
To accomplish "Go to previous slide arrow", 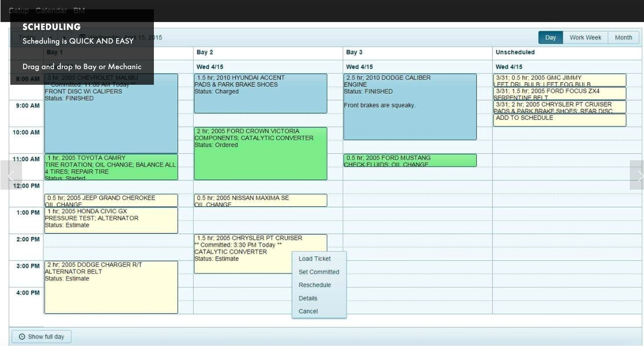I will [x=11, y=175].
